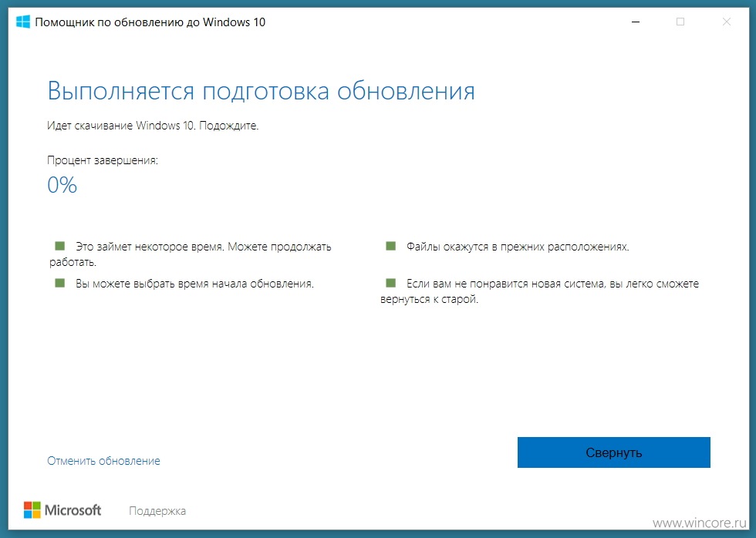Viewport: 756px width, 538px height.
Task: Click the text Это займет некоторое время
Action: [x=150, y=247]
